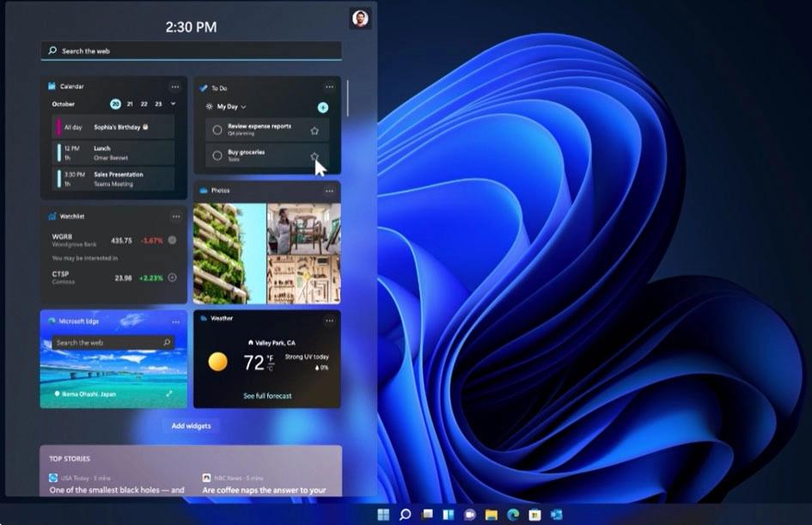Add CTSP stock to watchlist
This screenshot has height=525, width=812.
pyautogui.click(x=173, y=278)
